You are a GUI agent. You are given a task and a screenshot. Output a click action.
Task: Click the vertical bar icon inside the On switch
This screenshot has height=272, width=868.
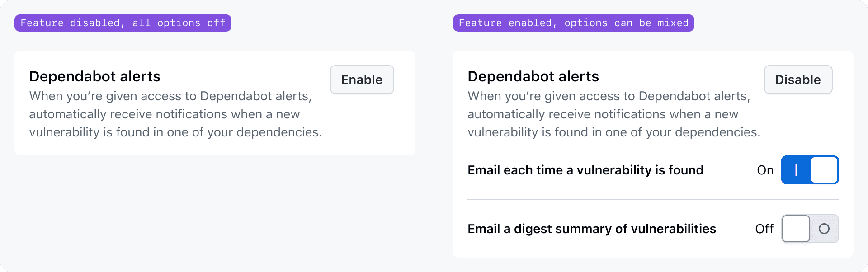(796, 170)
